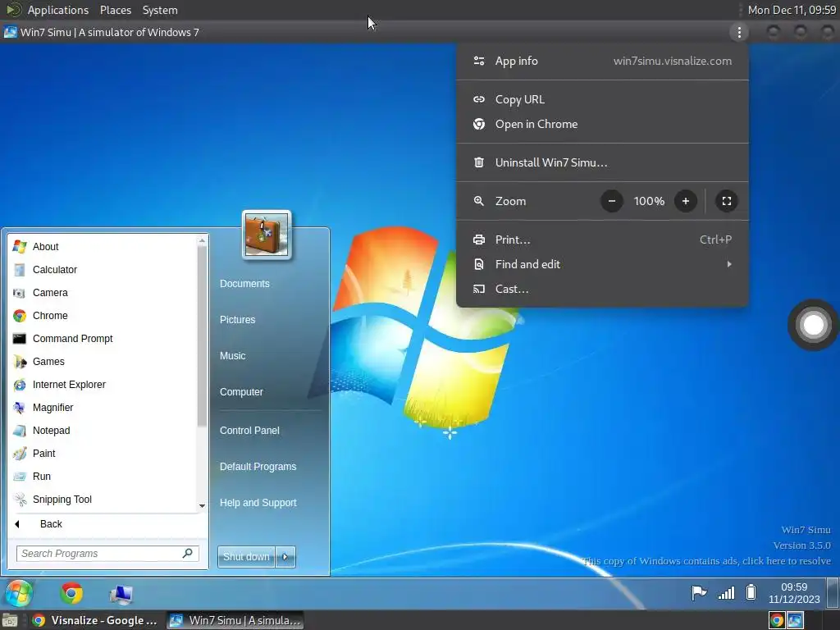Image resolution: width=840 pixels, height=630 pixels.
Task: Click the three-dot app menu button
Action: click(739, 33)
